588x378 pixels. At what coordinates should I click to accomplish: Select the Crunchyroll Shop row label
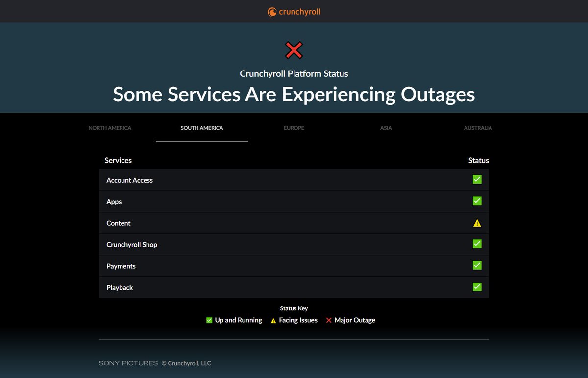(132, 245)
